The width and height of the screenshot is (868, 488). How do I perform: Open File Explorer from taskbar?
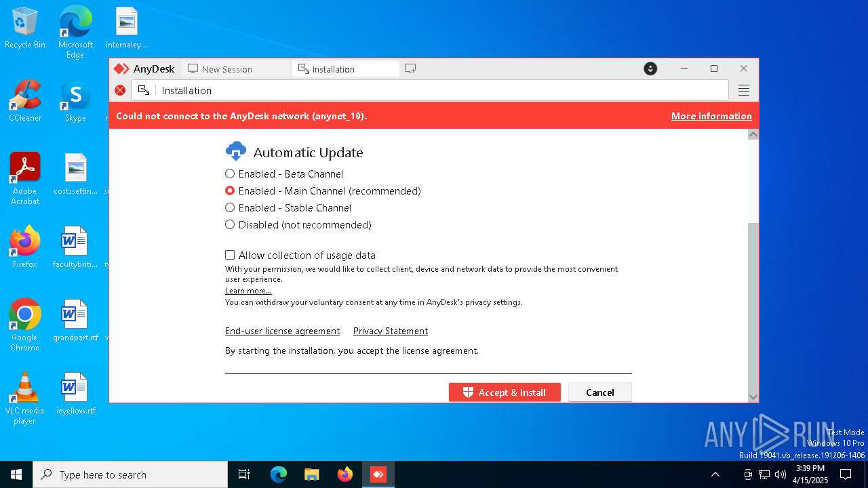311,474
